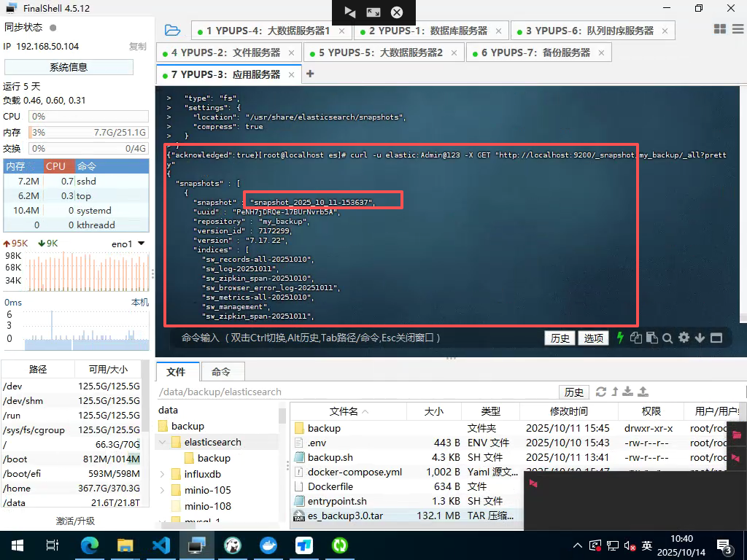
Task: Add a new session tab with plus
Action: click(x=310, y=74)
